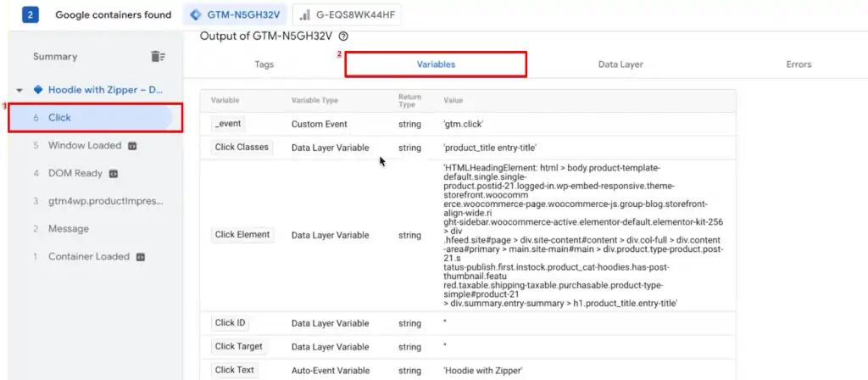Select the gtm4wp.productImpres... event
The image size is (868, 380).
(x=106, y=201)
